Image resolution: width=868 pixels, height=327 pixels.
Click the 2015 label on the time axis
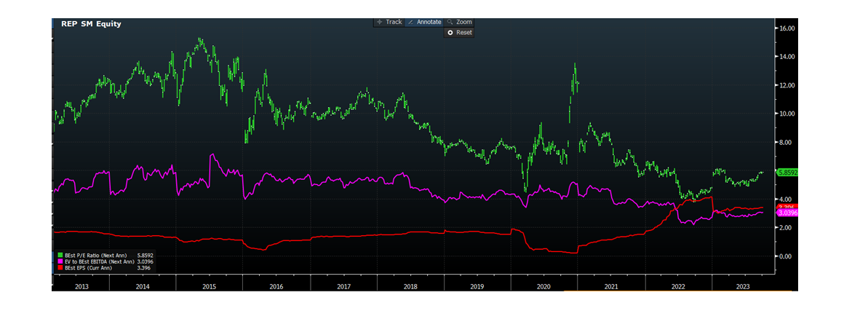(x=209, y=287)
